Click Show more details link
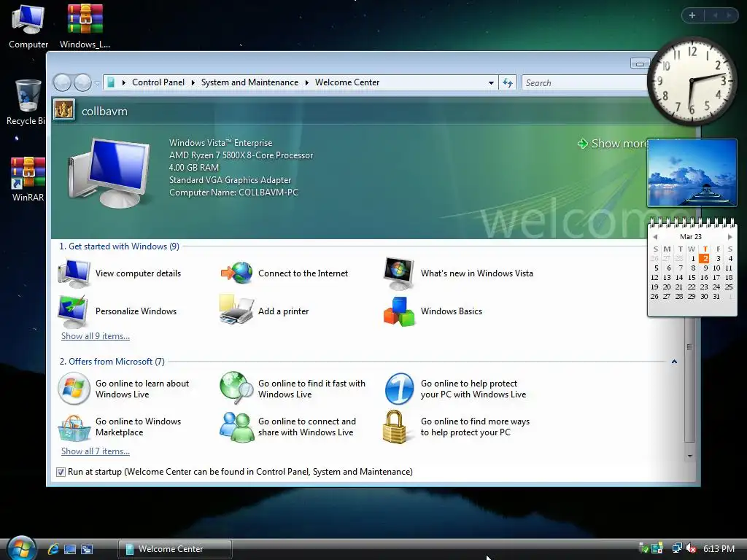747x560 pixels. pos(614,144)
